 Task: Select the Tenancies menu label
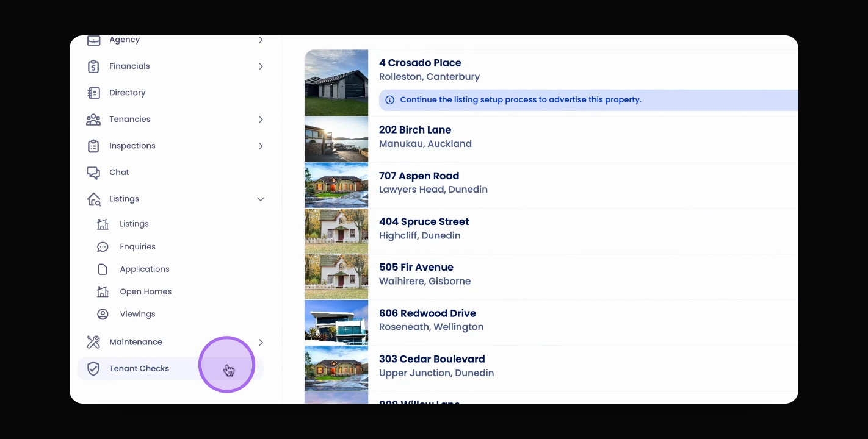pyautogui.click(x=130, y=120)
